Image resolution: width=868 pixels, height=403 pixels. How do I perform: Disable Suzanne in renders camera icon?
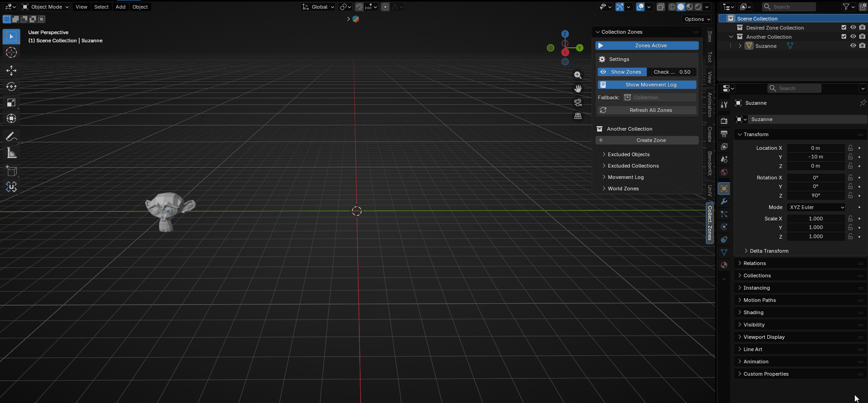click(862, 46)
